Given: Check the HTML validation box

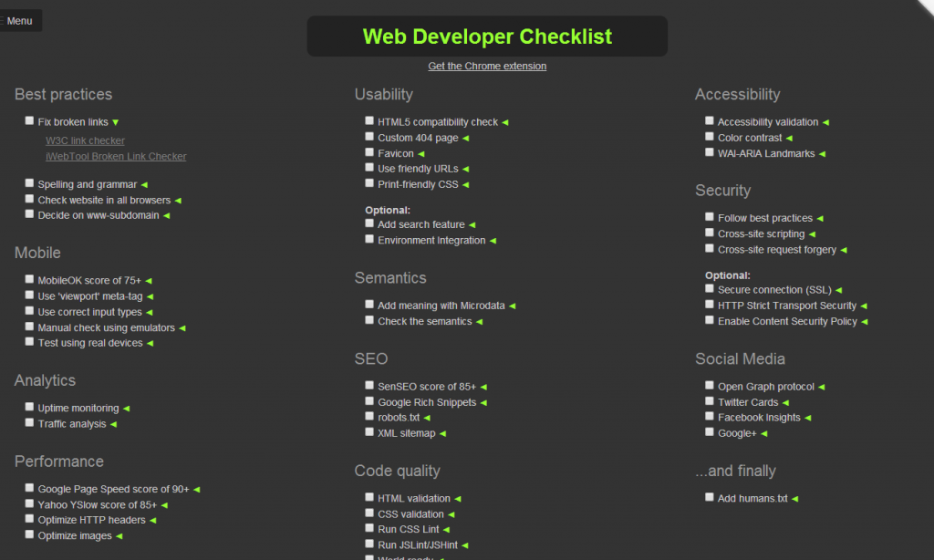Looking at the screenshot, I should point(369,497).
